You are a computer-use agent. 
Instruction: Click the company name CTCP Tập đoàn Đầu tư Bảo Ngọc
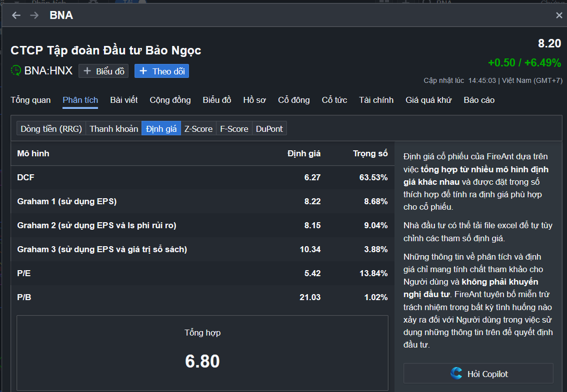point(105,50)
